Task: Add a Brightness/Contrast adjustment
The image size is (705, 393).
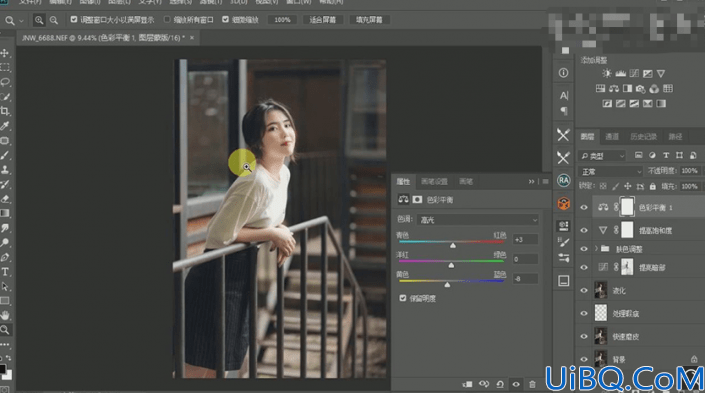Action: (x=607, y=73)
